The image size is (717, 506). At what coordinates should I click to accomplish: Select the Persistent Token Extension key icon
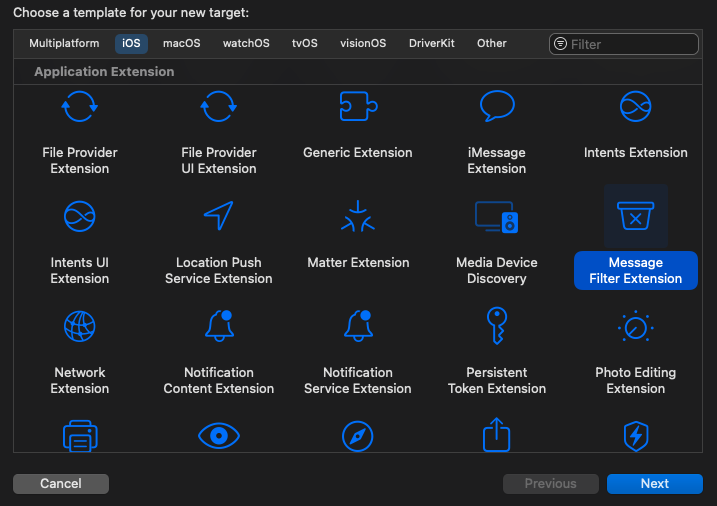[x=497, y=325]
